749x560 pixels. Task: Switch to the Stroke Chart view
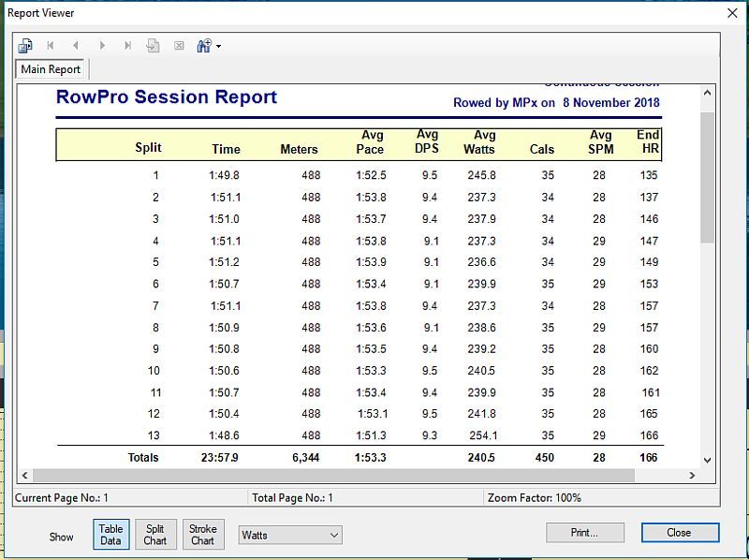(x=203, y=534)
